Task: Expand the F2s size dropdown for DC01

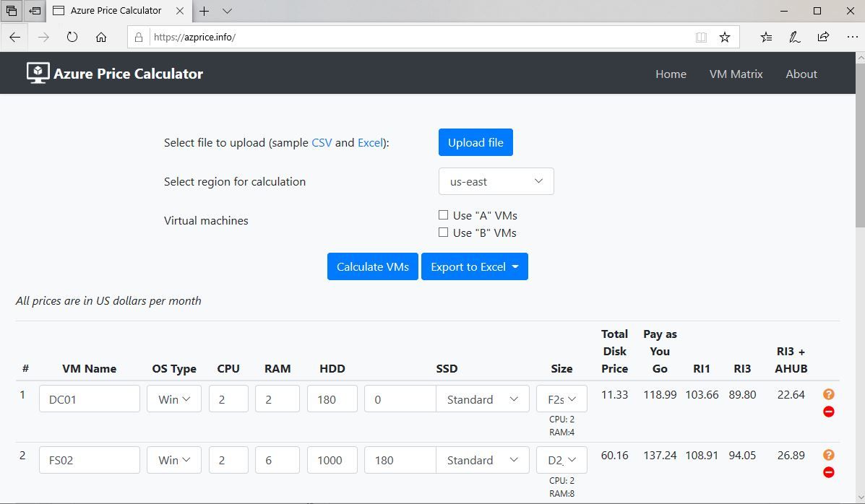Action: coord(562,398)
